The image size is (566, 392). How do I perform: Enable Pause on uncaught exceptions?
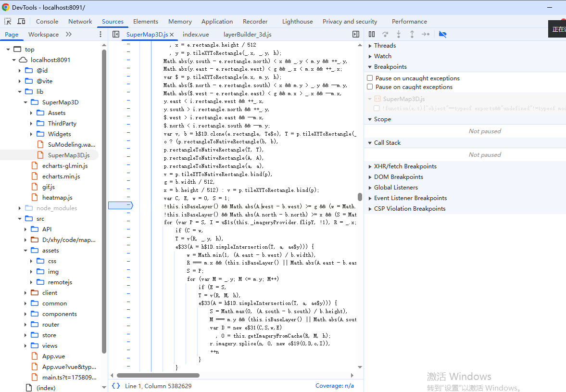pos(370,78)
